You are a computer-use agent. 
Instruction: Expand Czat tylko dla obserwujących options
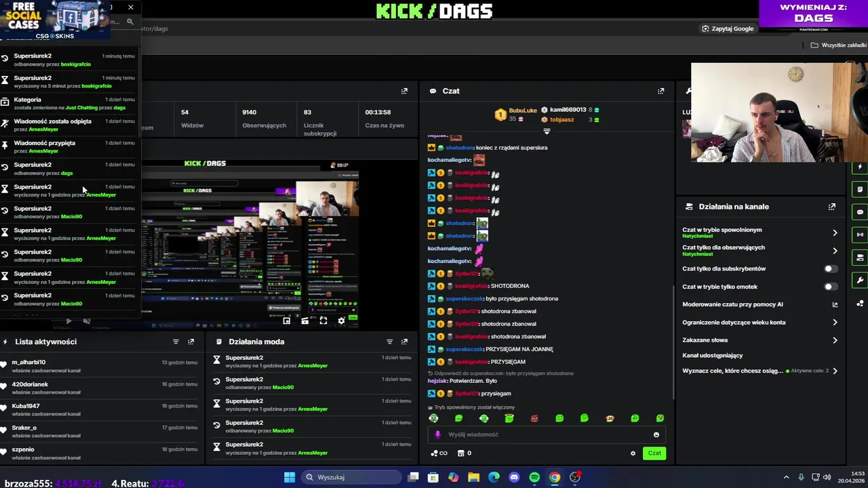point(835,251)
